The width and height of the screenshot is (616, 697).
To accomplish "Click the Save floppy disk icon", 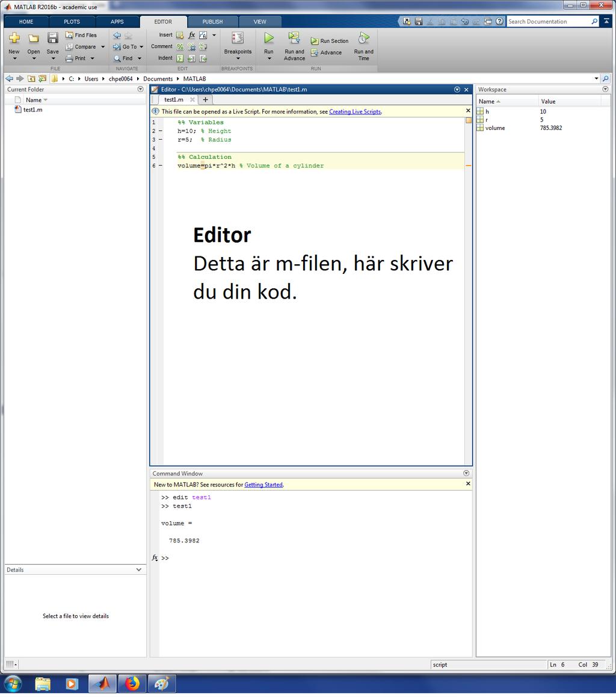I will tap(53, 39).
